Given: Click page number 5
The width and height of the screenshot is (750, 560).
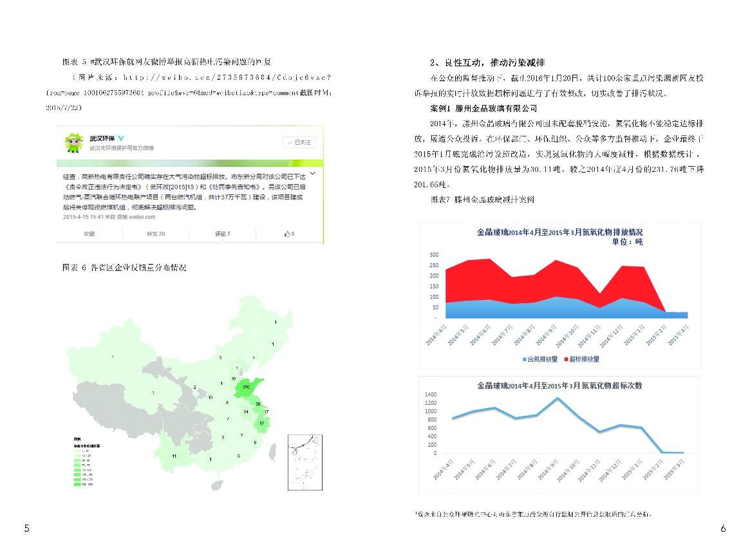Looking at the screenshot, I should tap(27, 528).
